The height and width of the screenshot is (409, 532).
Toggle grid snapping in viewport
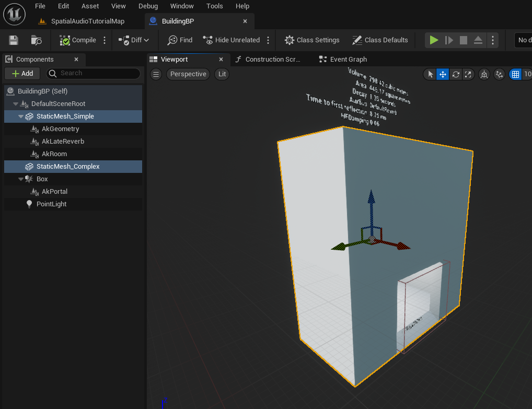click(515, 74)
